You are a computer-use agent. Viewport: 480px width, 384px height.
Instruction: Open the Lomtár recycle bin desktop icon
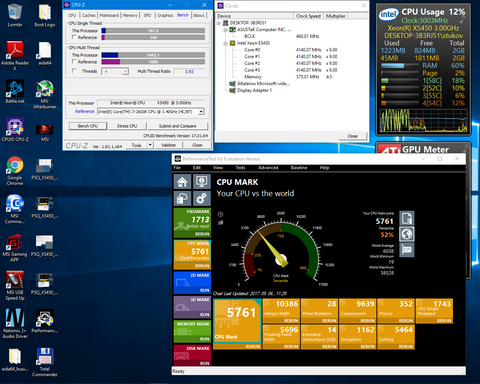(x=15, y=15)
